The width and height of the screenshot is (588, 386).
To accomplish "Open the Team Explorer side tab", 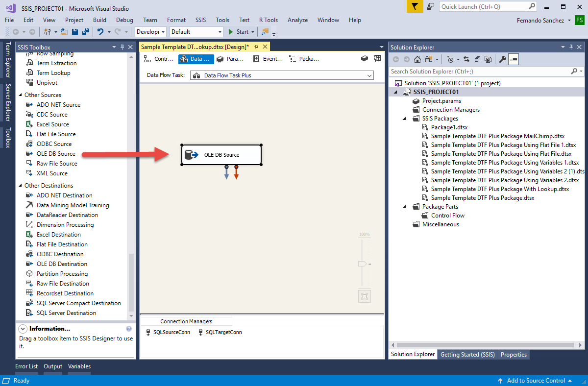I will tap(8, 60).
